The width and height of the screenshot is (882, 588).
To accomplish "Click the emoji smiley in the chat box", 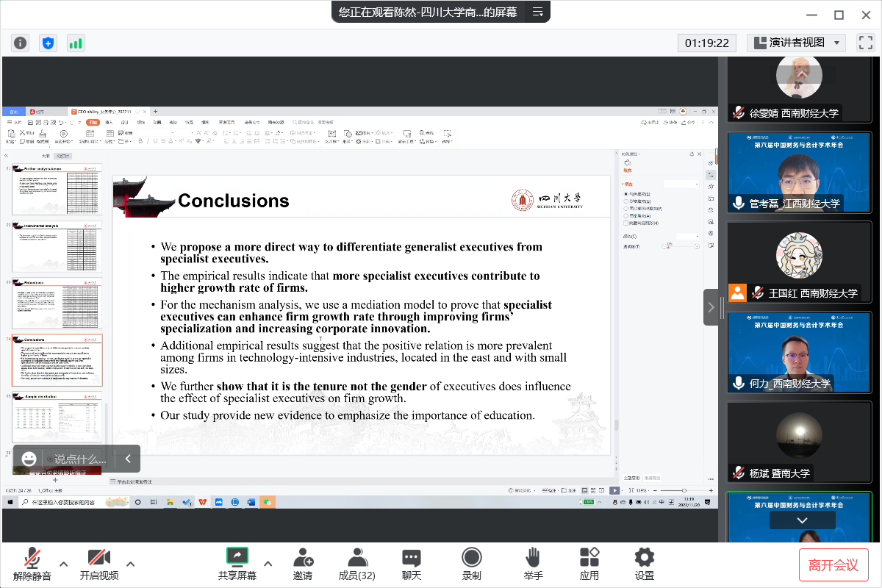I will tap(29, 459).
